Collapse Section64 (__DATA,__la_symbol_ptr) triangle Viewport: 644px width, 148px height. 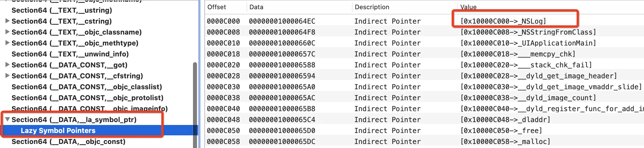pos(7,119)
